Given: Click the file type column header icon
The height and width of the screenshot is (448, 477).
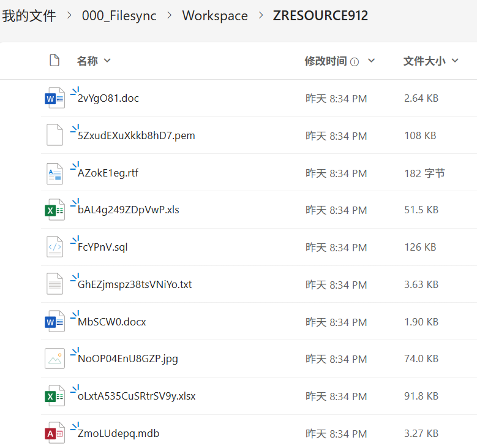Looking at the screenshot, I should coord(54,60).
